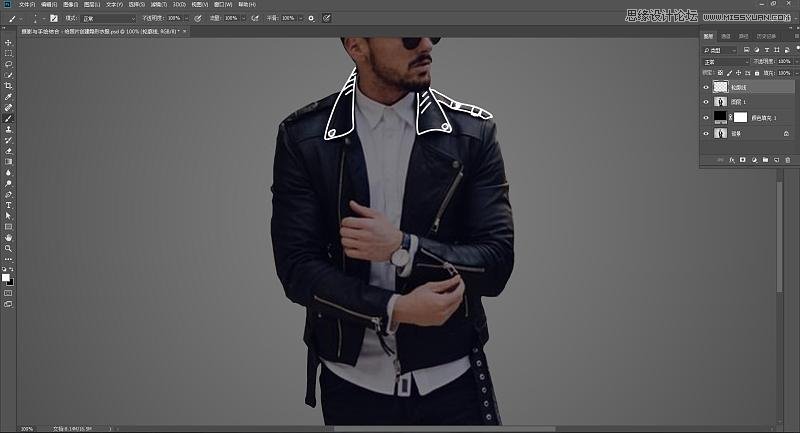
Task: Select the Eraser tool
Action: click(x=8, y=151)
